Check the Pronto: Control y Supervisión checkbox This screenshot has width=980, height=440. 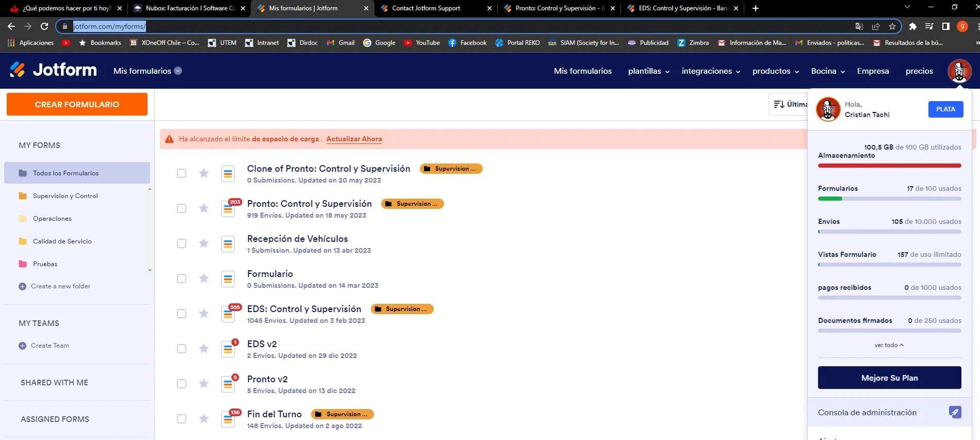click(x=182, y=208)
